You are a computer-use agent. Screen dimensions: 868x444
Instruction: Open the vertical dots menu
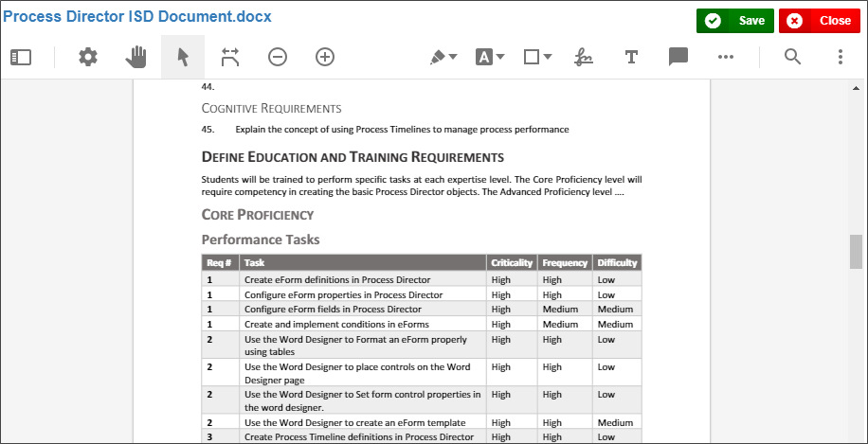841,58
